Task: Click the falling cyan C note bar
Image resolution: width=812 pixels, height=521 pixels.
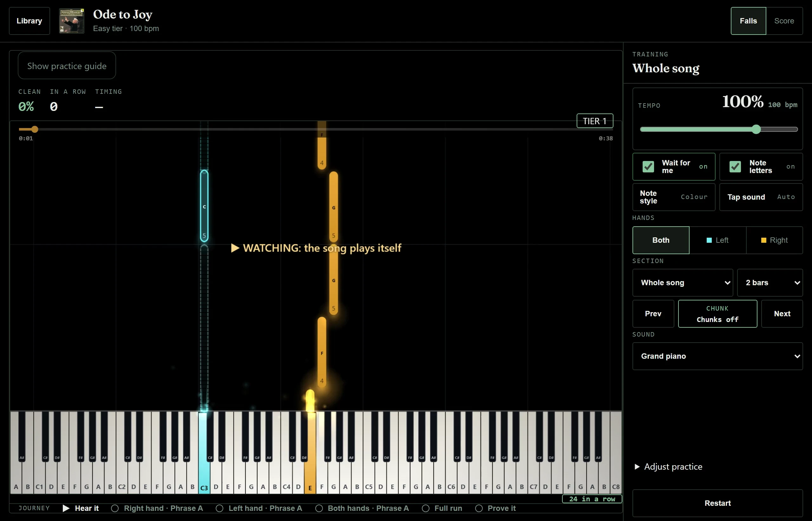Action: point(204,206)
